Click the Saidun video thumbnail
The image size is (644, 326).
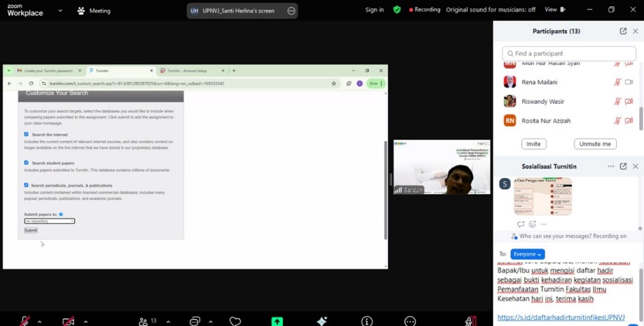point(442,167)
